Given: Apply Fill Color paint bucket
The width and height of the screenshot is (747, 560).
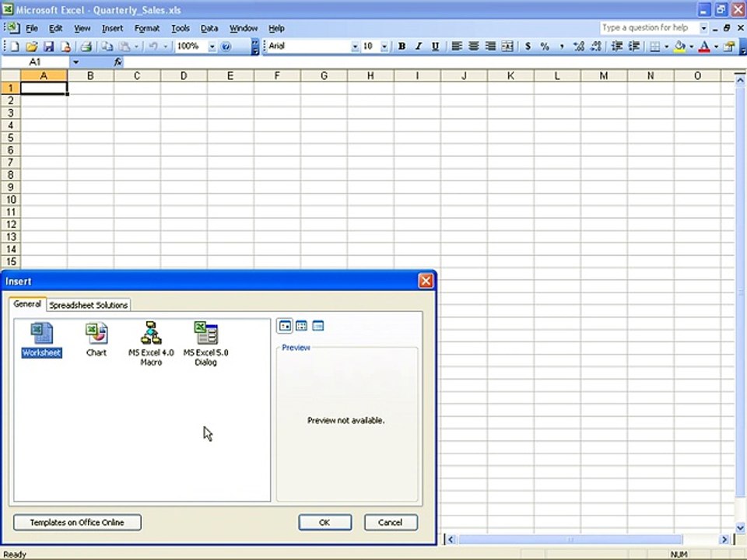Looking at the screenshot, I should click(680, 46).
